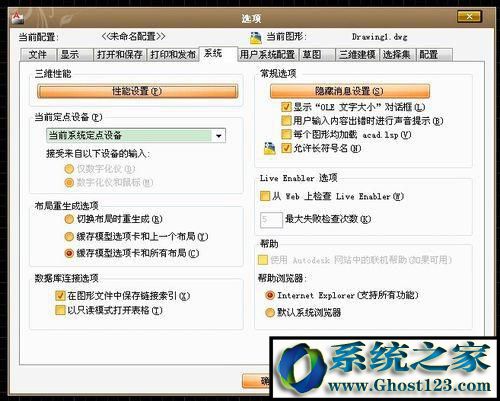This screenshot has height=401, width=500.
Task: Click the 隐藏消息设置 button
Action: [x=350, y=91]
